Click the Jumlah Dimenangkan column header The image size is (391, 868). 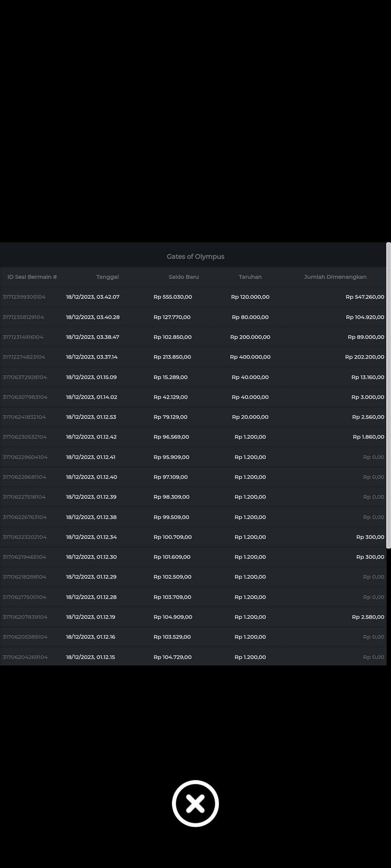tap(335, 277)
